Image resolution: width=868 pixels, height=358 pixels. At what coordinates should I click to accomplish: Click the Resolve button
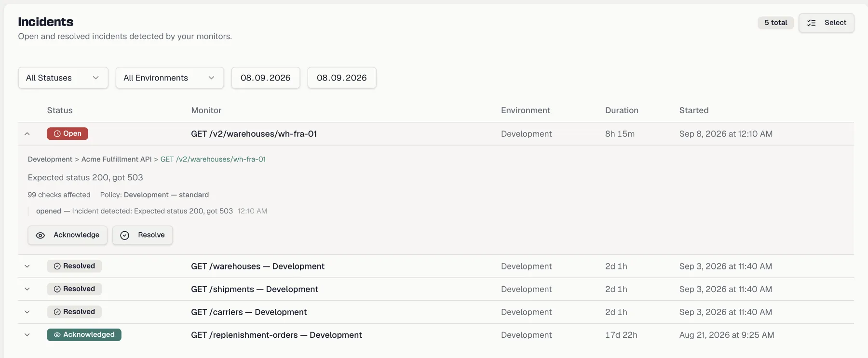(x=142, y=235)
